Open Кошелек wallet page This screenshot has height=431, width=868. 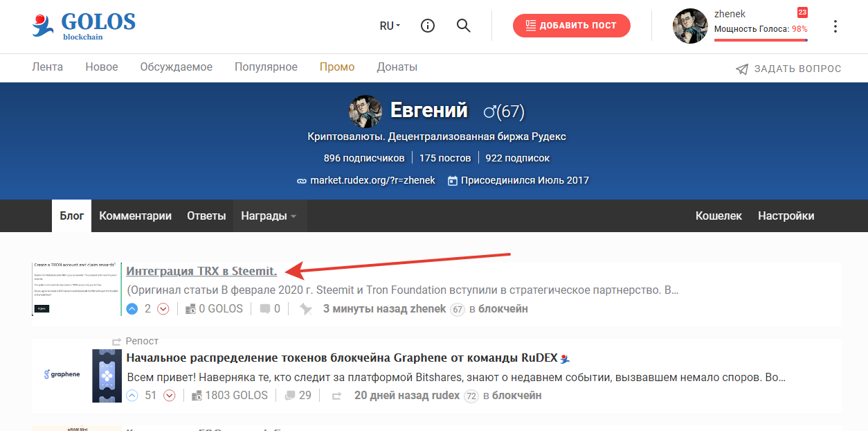(718, 215)
